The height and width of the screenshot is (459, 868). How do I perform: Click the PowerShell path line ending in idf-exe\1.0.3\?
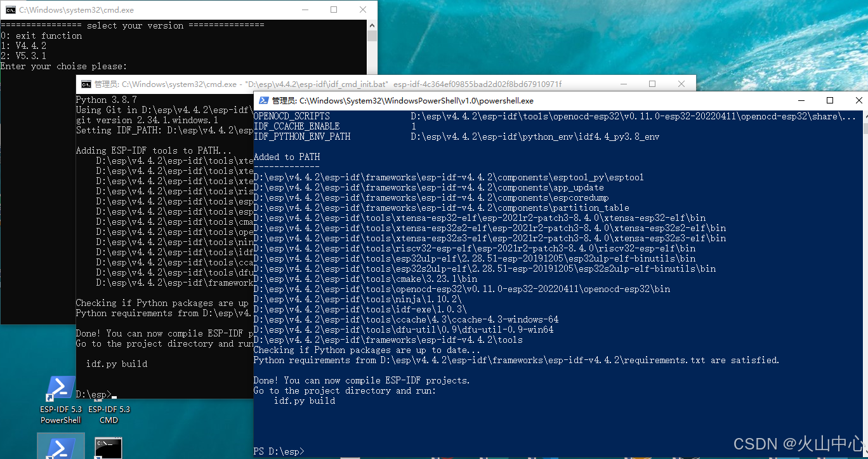pos(360,309)
